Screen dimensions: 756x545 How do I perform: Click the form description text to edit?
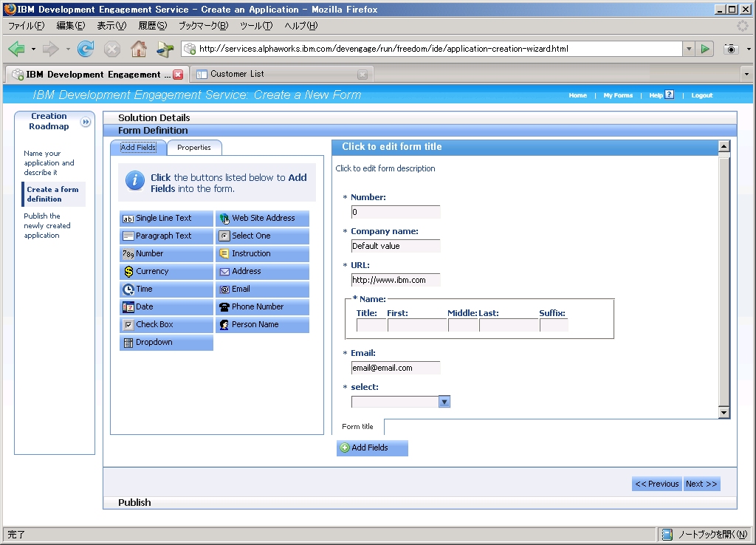pos(385,168)
